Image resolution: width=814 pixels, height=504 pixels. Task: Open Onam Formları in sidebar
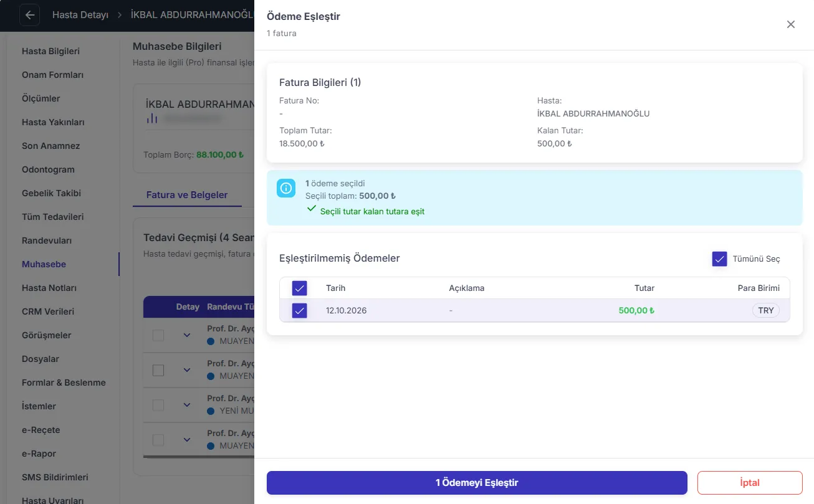(52, 75)
